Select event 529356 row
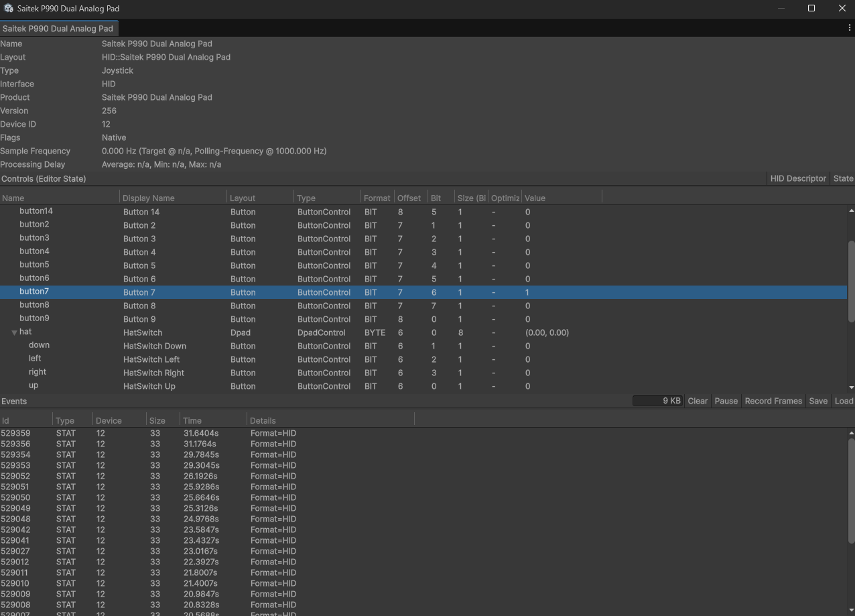Screen dimensions: 855x616 coord(423,444)
